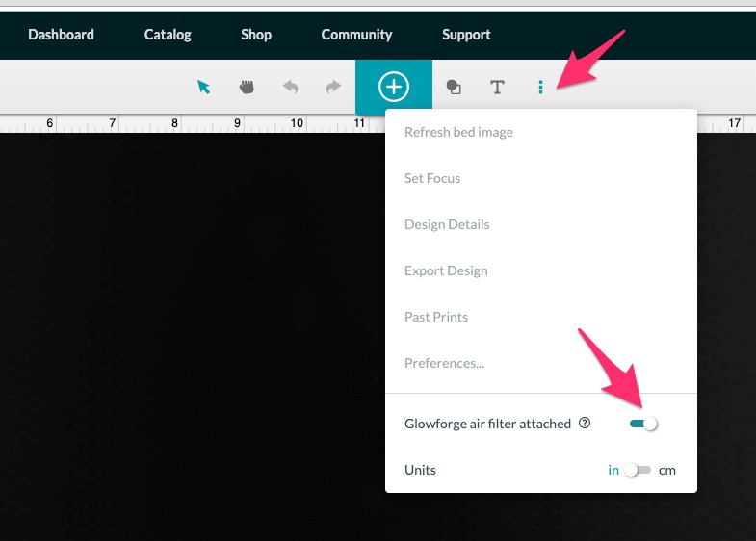Open the Dashboard page
Screen dimensions: 756x541
(61, 35)
